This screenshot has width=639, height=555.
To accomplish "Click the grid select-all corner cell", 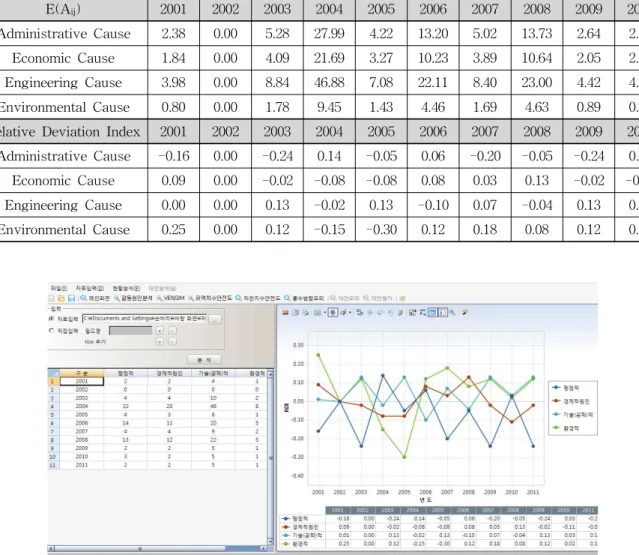I will pyautogui.click(x=54, y=373).
